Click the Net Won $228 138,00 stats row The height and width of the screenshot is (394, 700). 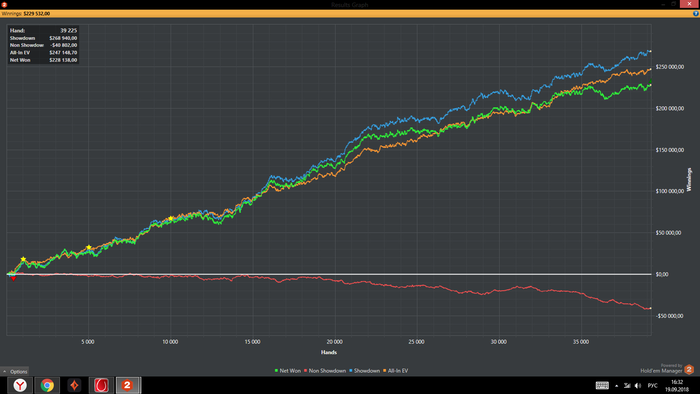pos(43,60)
